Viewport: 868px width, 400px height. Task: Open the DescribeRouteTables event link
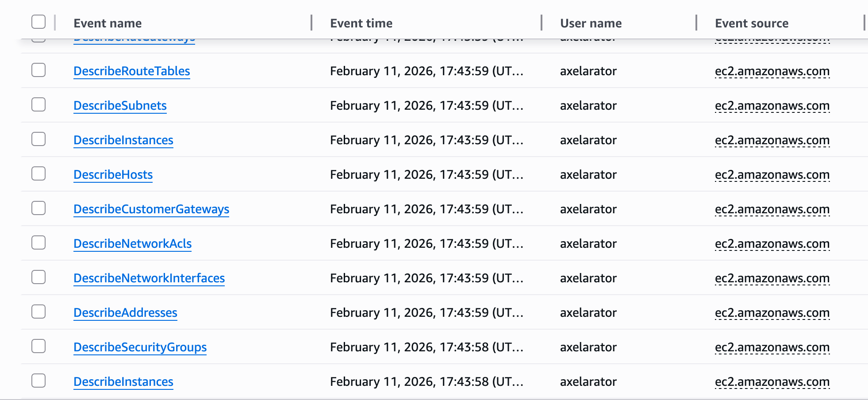[131, 71]
